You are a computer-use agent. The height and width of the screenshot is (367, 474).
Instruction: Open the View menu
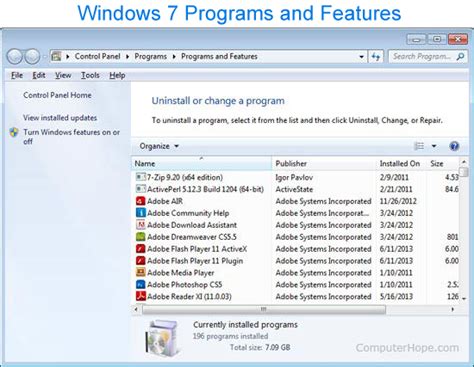pos(63,75)
